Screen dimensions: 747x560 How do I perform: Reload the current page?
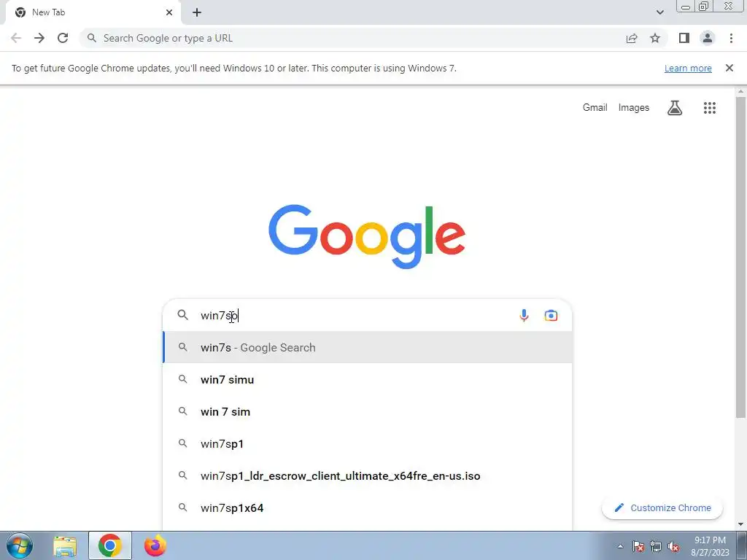(x=63, y=38)
